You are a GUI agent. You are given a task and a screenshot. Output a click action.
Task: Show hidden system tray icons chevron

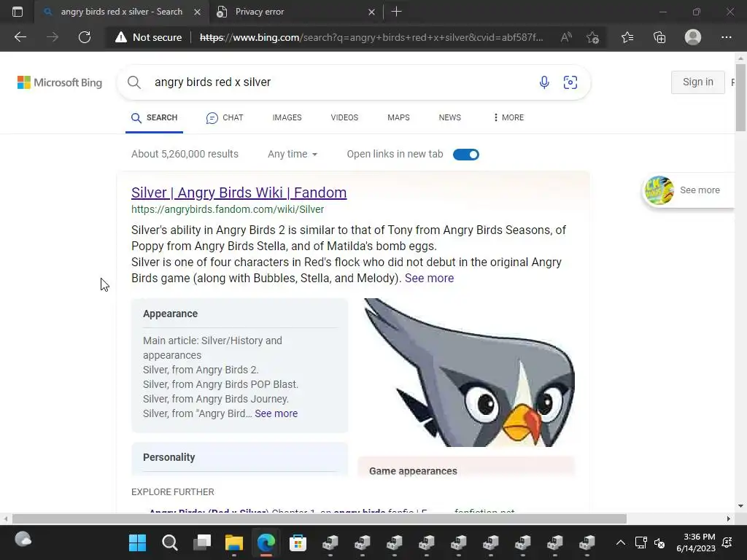[x=620, y=542]
